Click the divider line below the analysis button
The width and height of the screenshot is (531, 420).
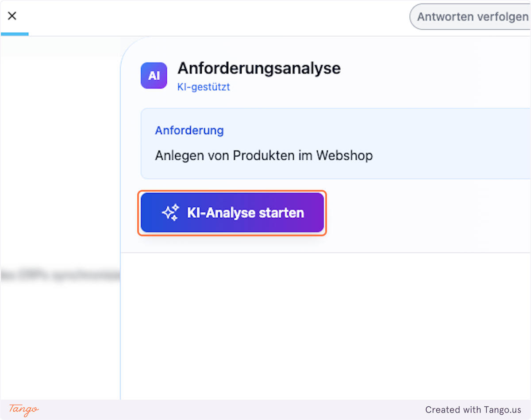coord(325,253)
